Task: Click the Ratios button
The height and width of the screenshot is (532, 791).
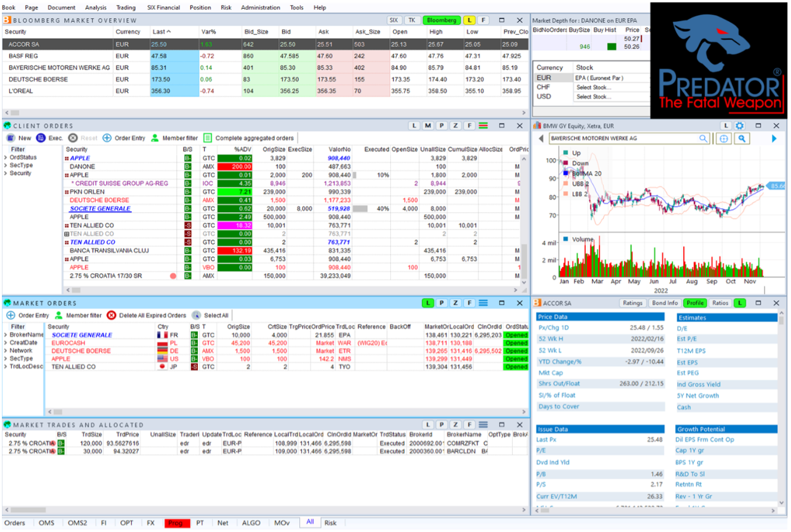Action: click(720, 303)
